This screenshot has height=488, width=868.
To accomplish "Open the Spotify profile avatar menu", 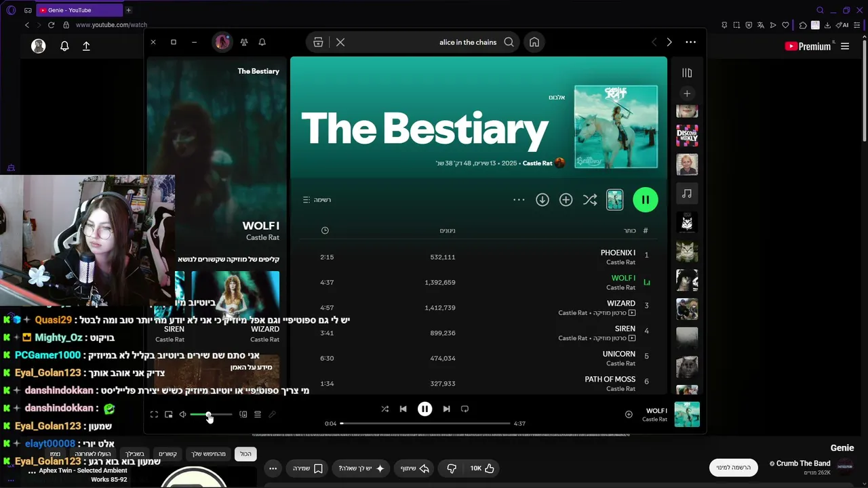I will [222, 42].
